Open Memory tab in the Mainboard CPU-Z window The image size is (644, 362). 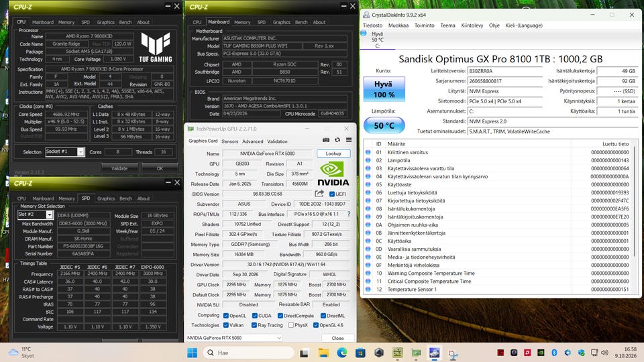(242, 22)
